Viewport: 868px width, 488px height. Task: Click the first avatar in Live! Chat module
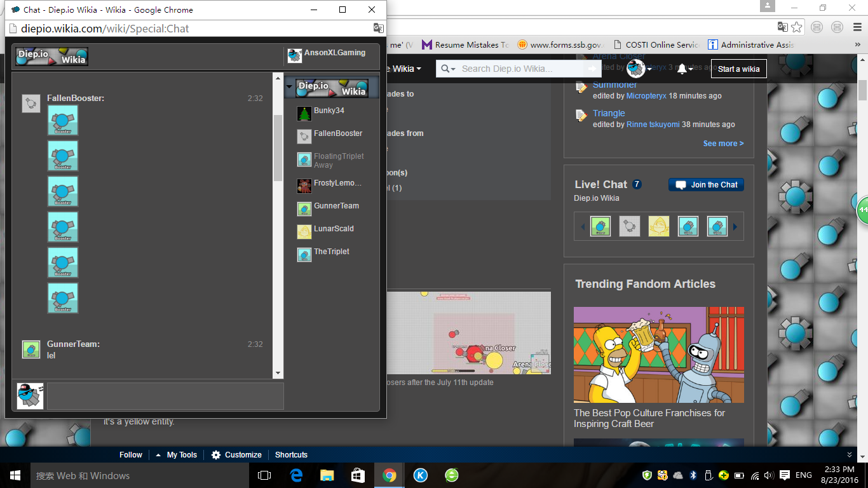(x=600, y=226)
